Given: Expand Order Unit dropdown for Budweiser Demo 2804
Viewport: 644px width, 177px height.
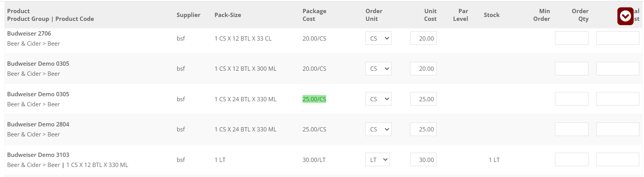Looking at the screenshot, I should pos(378,129).
